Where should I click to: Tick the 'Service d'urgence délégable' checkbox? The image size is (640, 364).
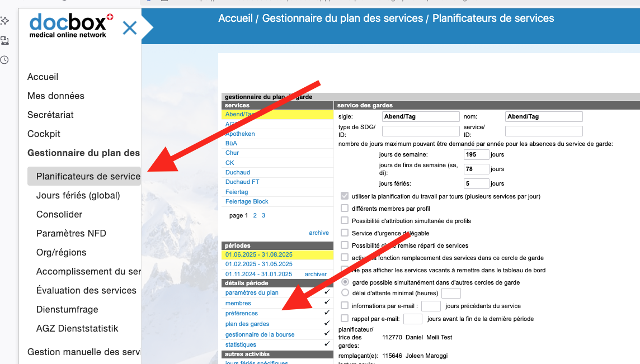pos(345,233)
